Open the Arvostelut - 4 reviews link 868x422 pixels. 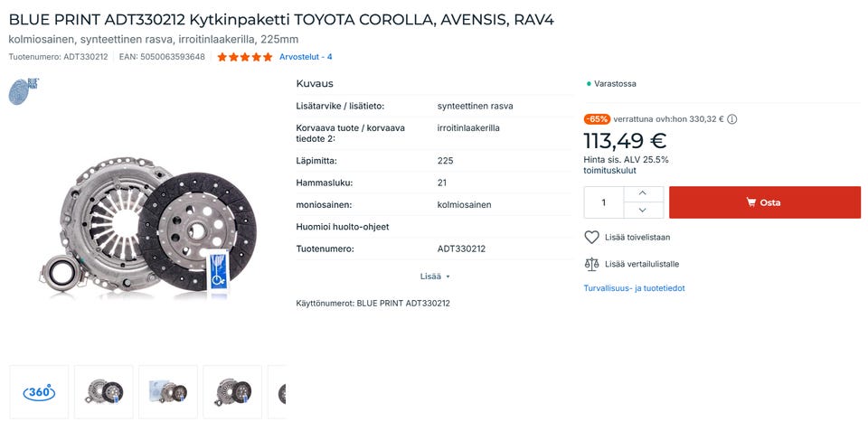coord(306,57)
